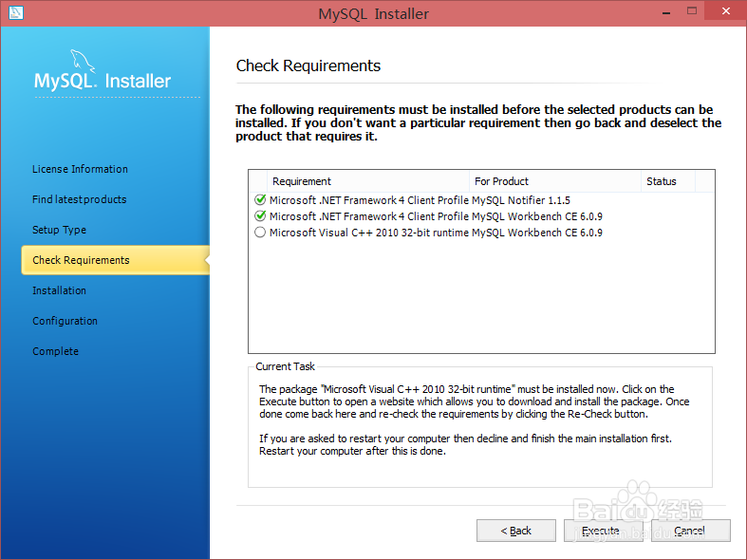Screen dimensions: 747x560
Task: Click the 'Check Requirements' page heading
Action: click(308, 65)
